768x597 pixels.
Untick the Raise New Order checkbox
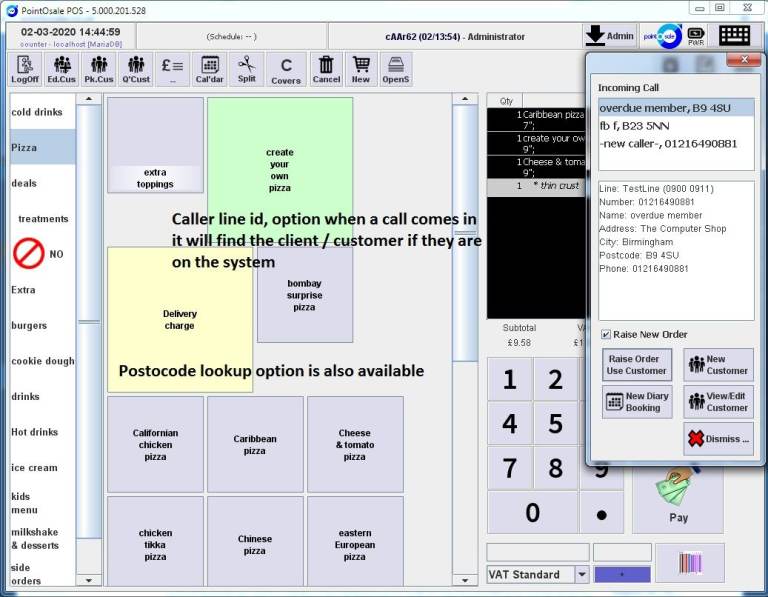click(606, 334)
